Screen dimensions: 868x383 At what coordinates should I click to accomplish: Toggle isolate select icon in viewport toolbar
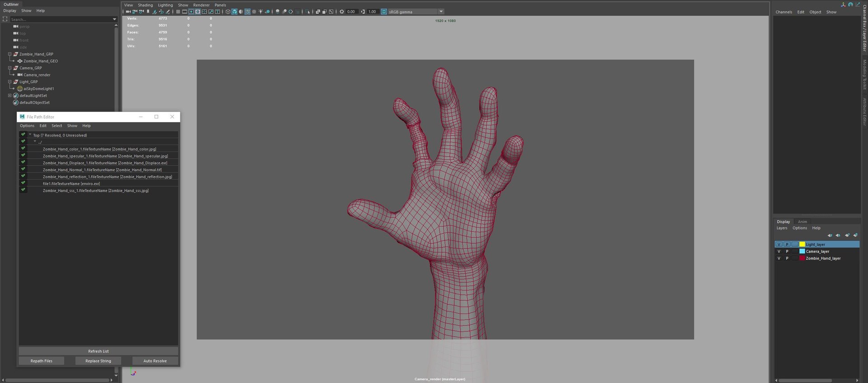click(x=308, y=12)
